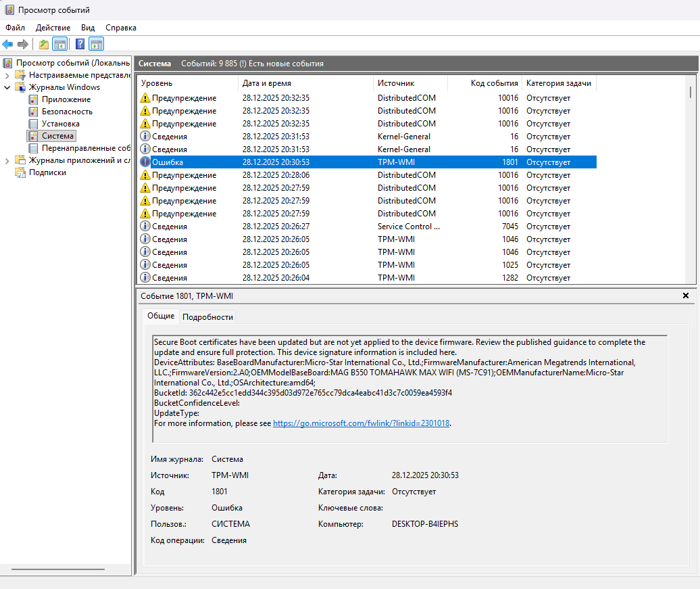Click the Приложение log icon
This screenshot has height=589, width=700.
tap(33, 99)
